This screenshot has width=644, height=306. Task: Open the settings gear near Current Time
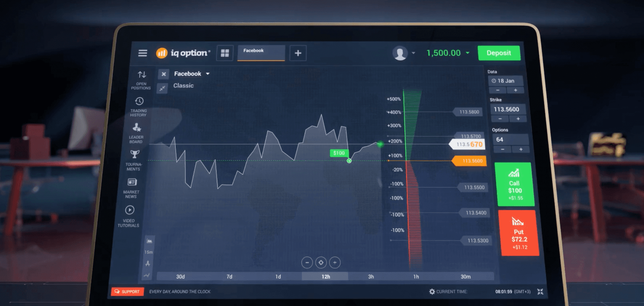(x=432, y=292)
